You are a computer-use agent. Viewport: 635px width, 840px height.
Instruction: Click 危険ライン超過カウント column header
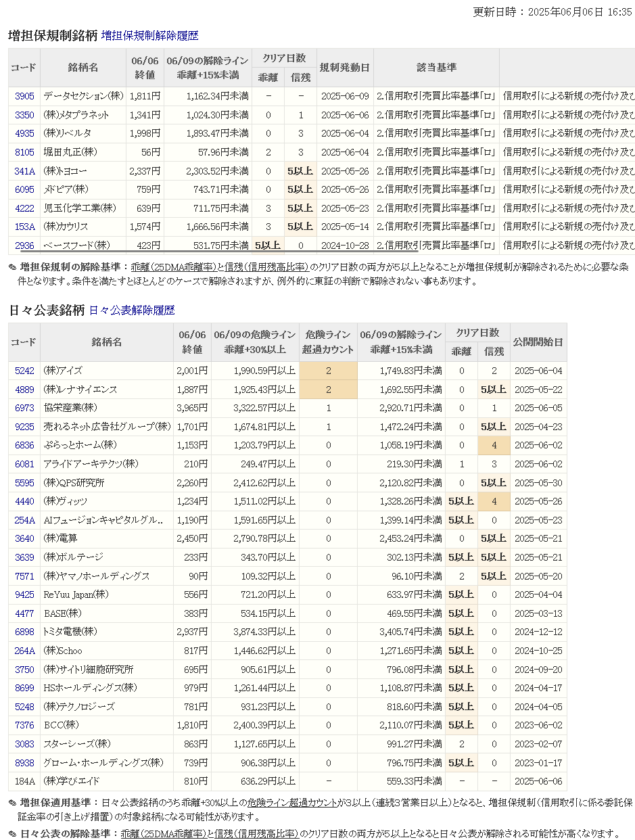329,342
